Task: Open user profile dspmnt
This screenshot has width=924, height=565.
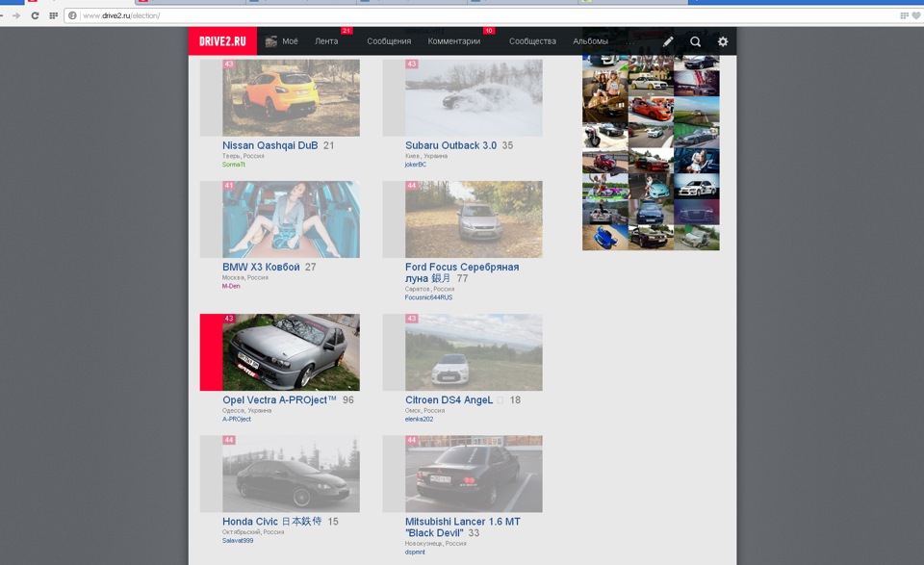Action: click(x=415, y=552)
